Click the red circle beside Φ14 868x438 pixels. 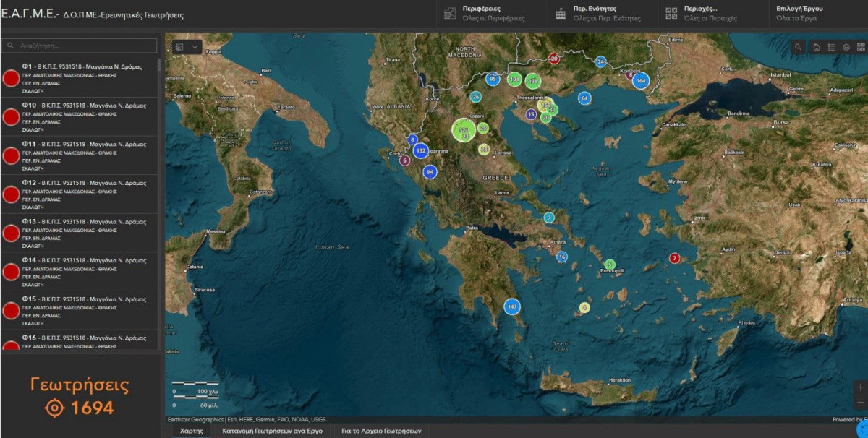pos(11,272)
